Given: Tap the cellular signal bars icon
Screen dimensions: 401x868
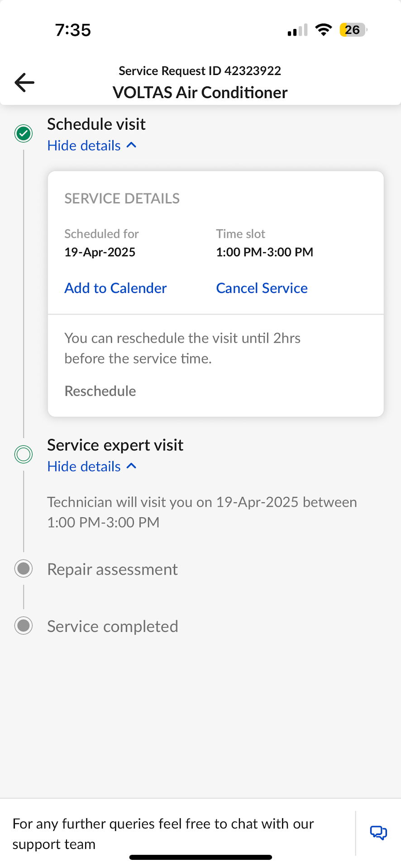Looking at the screenshot, I should (297, 30).
